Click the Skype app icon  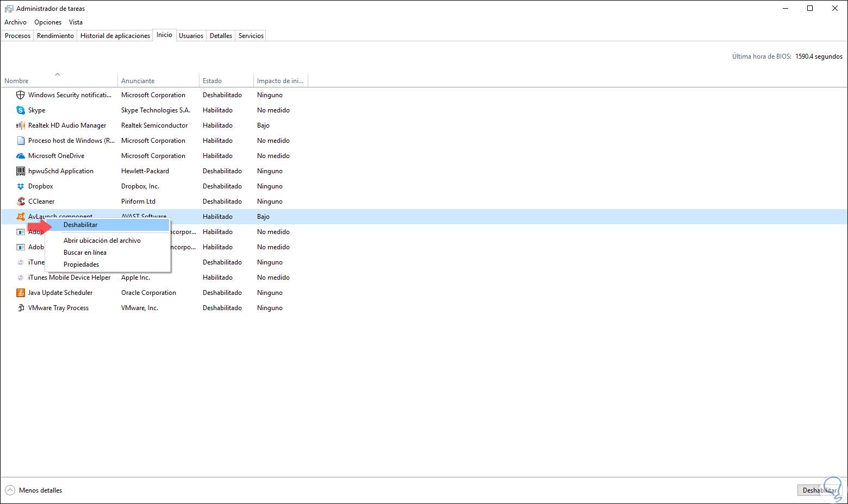click(x=21, y=110)
